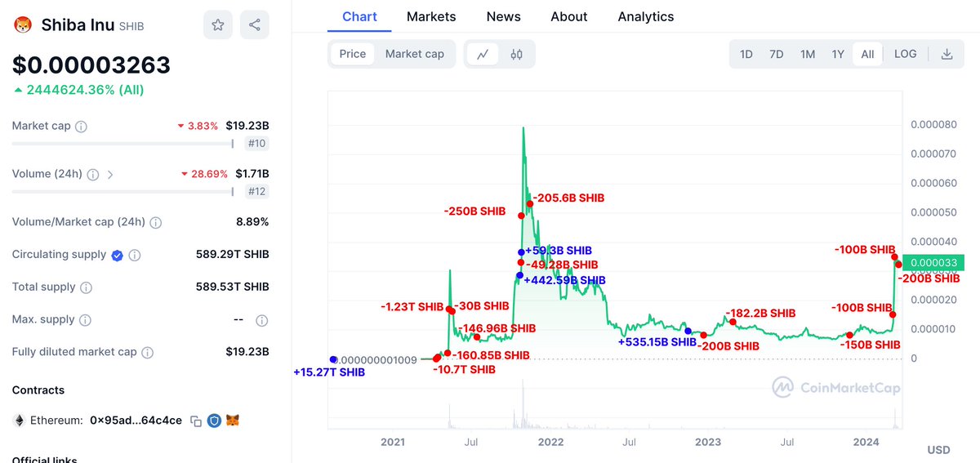Select the Market cap chart toggle

pyautogui.click(x=415, y=54)
